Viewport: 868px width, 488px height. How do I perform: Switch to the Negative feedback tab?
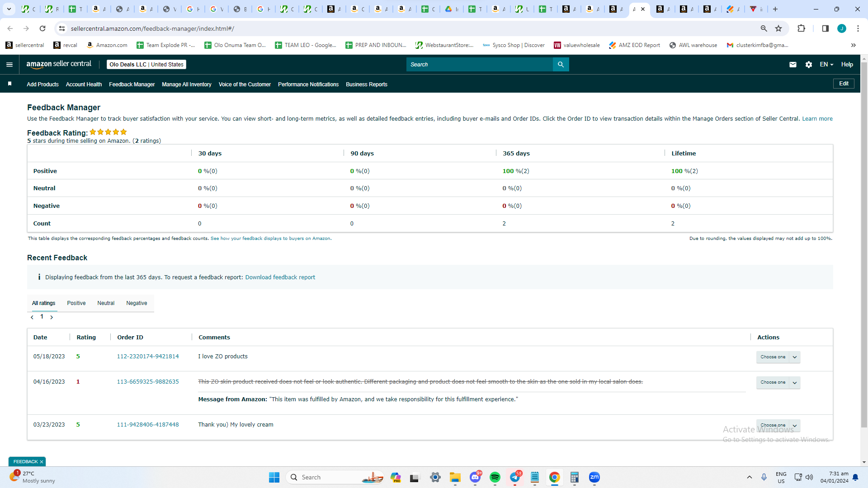pos(137,303)
